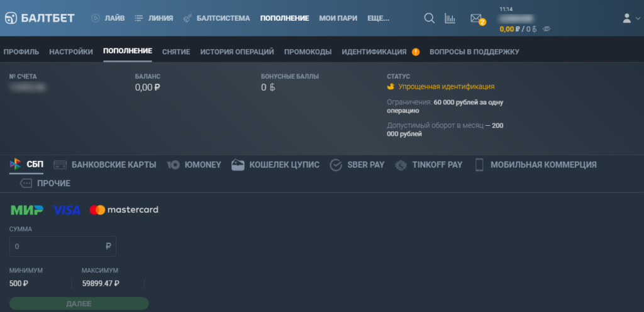Open the Идентификация tab
644x312 pixels.
pos(374,52)
